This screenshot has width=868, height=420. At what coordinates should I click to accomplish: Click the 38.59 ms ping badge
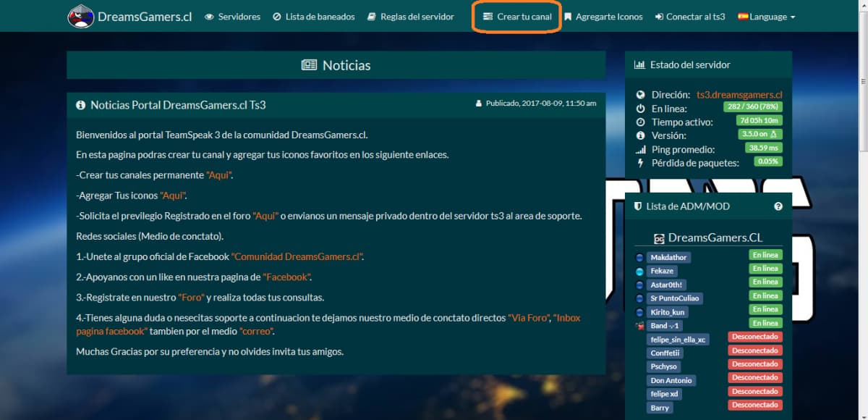point(764,148)
